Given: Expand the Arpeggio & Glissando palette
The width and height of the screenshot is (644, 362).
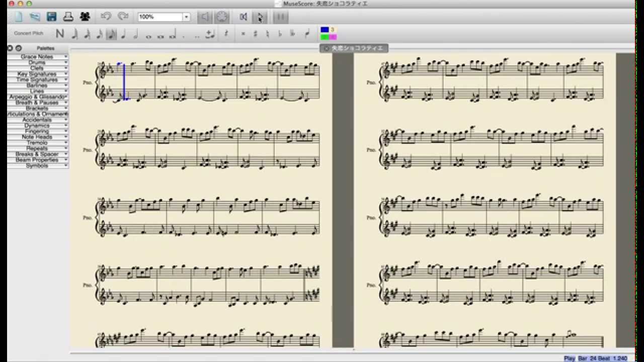Looking at the screenshot, I should pos(38,97).
